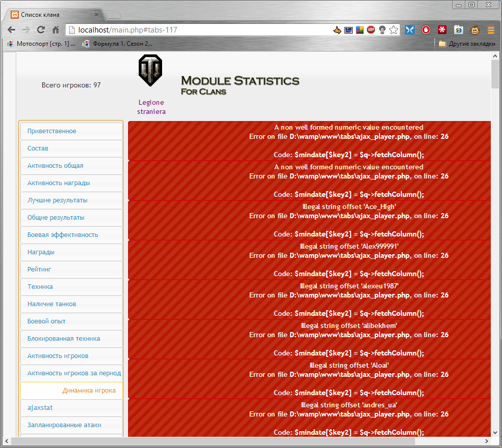Screen dimensions: 502x448
Task: Bookmark this page with the star icon
Action: 394,30
